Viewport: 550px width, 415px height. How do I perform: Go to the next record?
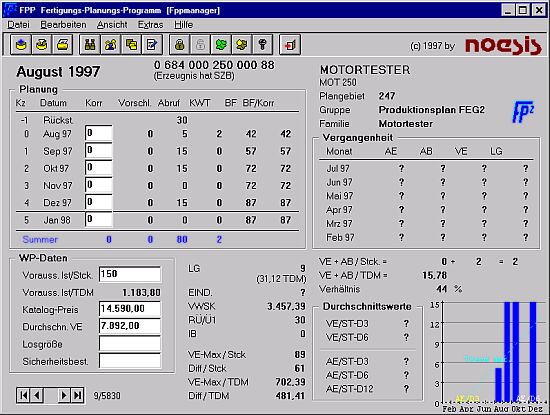(x=64, y=396)
